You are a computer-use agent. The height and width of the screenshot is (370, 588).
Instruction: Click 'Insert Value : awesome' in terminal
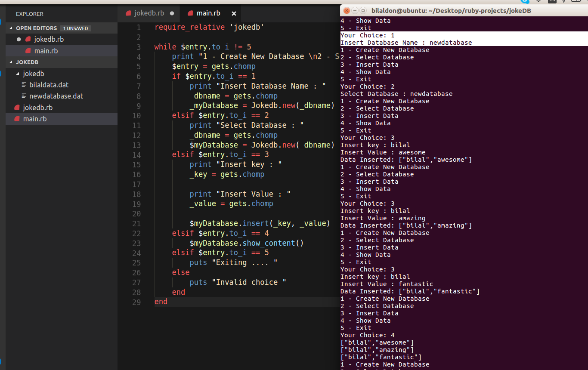(x=383, y=152)
